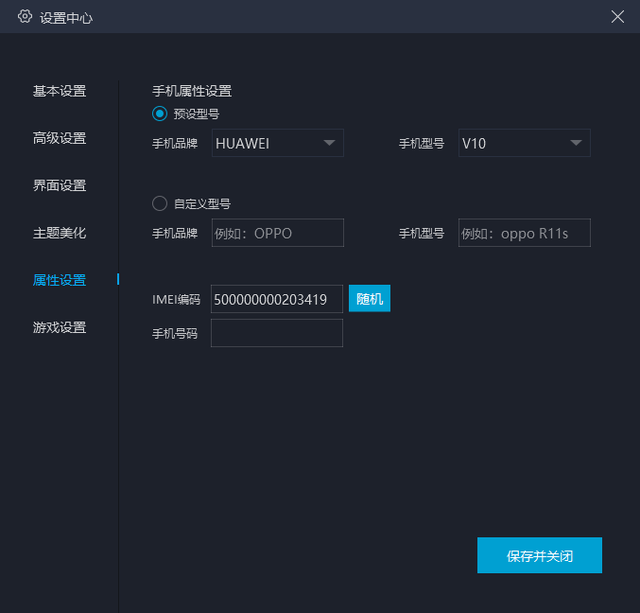Select the 属性设置 tab
Screen dimensions: 640x613
[60, 280]
